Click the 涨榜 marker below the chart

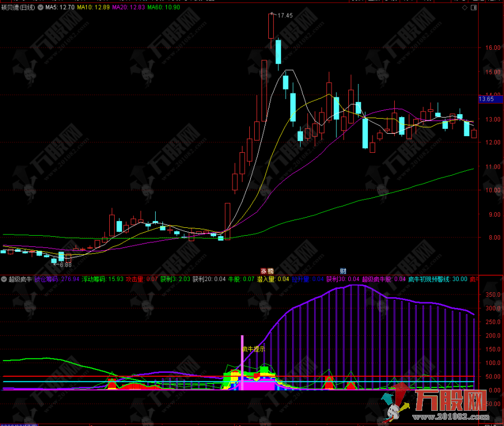click(x=267, y=271)
